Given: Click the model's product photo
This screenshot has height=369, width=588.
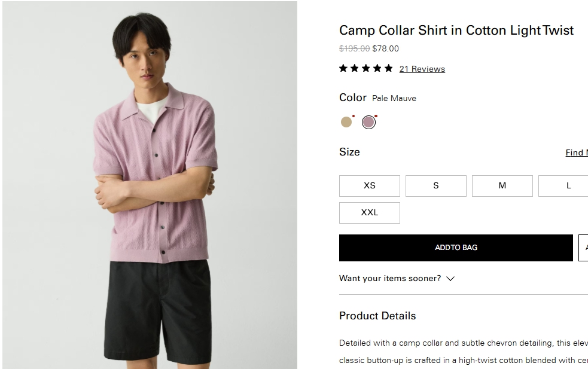Looking at the screenshot, I should (150, 185).
